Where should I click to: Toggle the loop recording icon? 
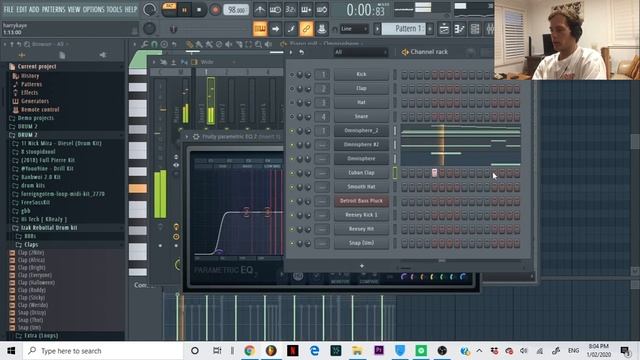[x=322, y=9]
